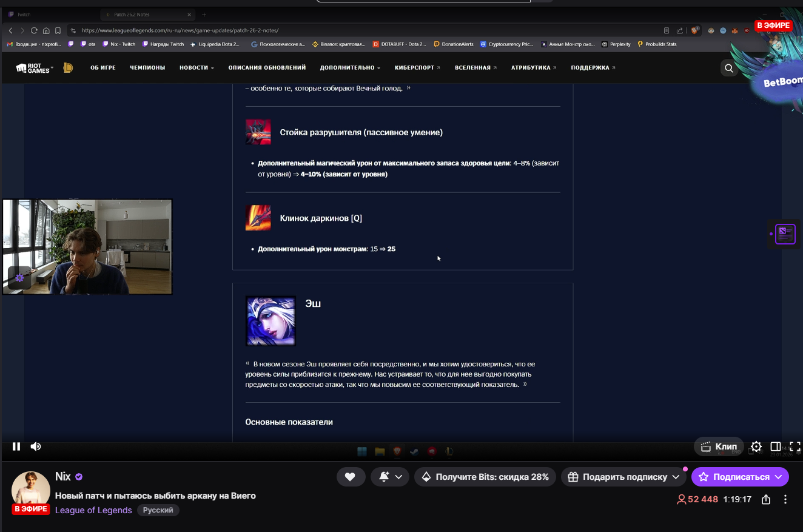803x532 pixels.
Task: Click the Клинок даркинов [Q] ability icon
Action: [258, 218]
